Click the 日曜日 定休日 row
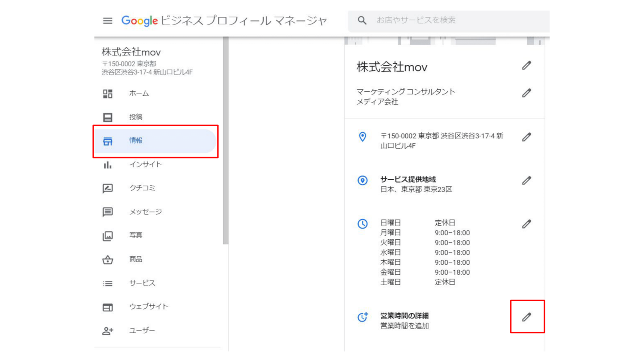This screenshot has height=362, width=644. (x=418, y=223)
